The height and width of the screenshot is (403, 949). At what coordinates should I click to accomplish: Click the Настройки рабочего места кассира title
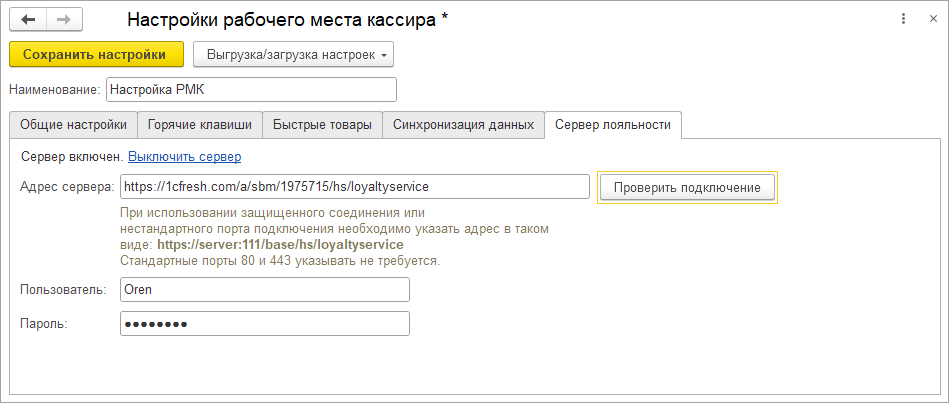tap(286, 20)
